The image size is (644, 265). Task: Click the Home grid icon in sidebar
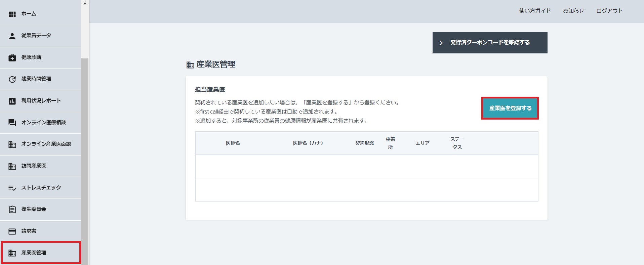click(x=12, y=14)
